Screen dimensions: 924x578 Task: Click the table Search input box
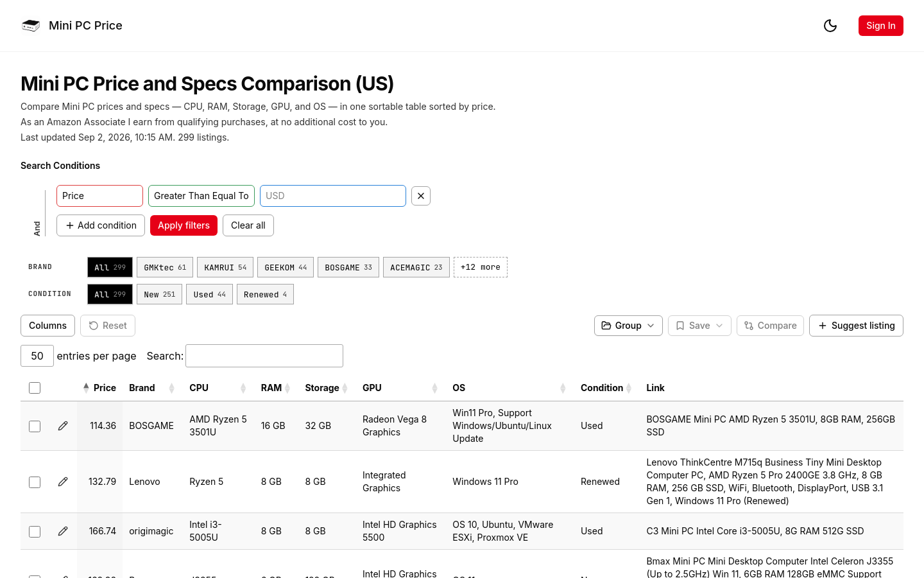tap(264, 356)
